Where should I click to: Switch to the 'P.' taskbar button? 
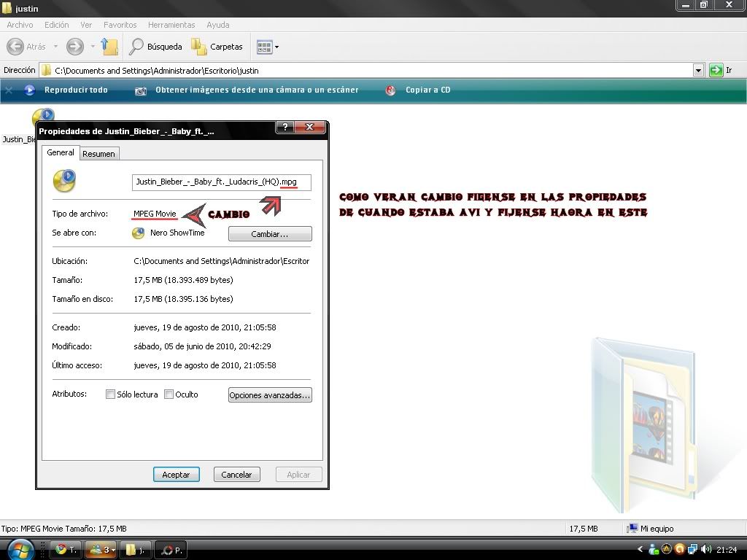171,550
